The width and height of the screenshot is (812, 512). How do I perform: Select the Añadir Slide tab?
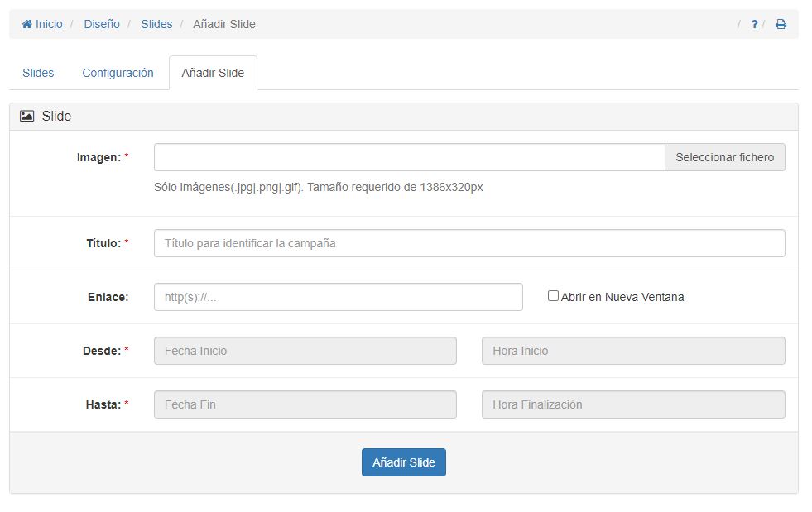[x=214, y=72]
